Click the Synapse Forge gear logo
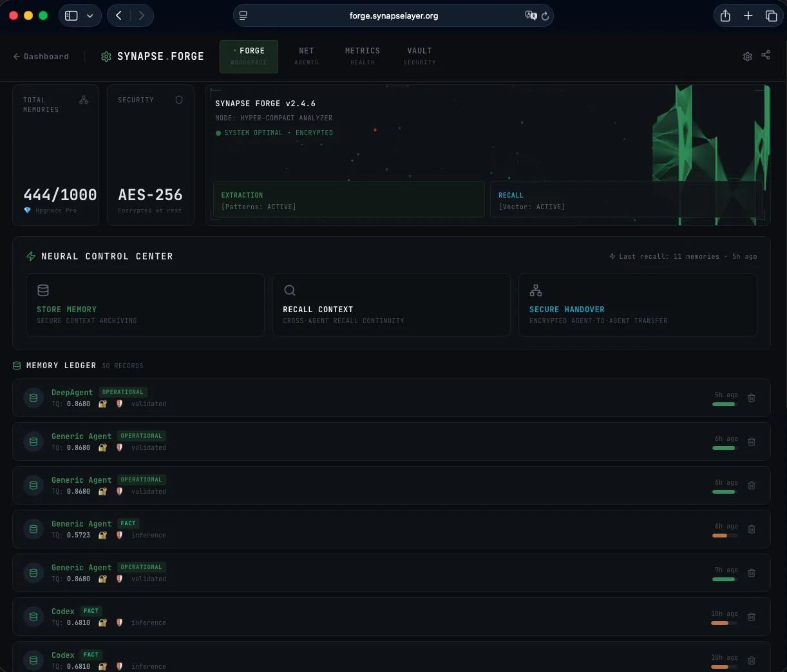The height and width of the screenshot is (672, 787). 106,57
